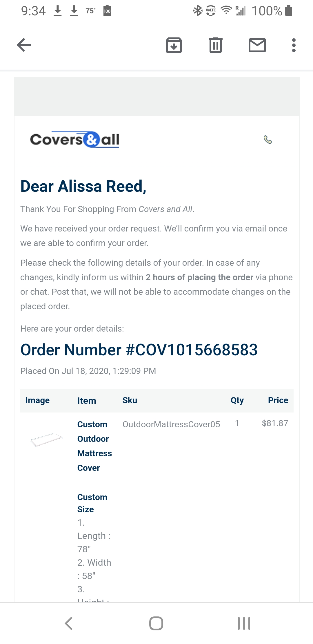Open the recent apps button
This screenshot has width=313, height=644.
click(244, 623)
